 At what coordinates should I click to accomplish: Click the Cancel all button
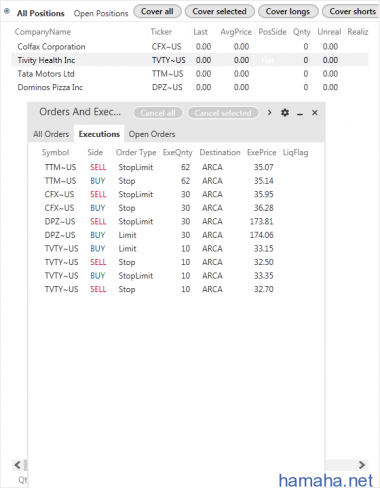158,113
